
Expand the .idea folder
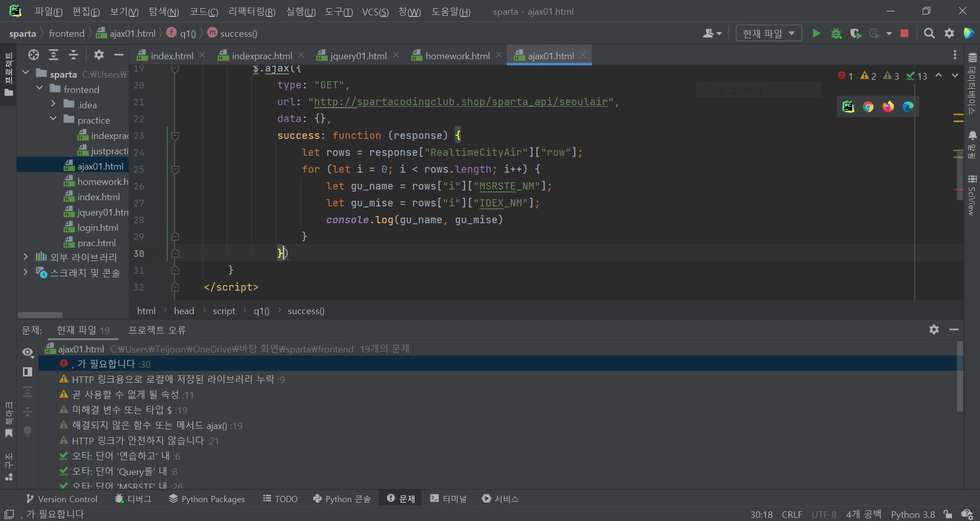53,104
